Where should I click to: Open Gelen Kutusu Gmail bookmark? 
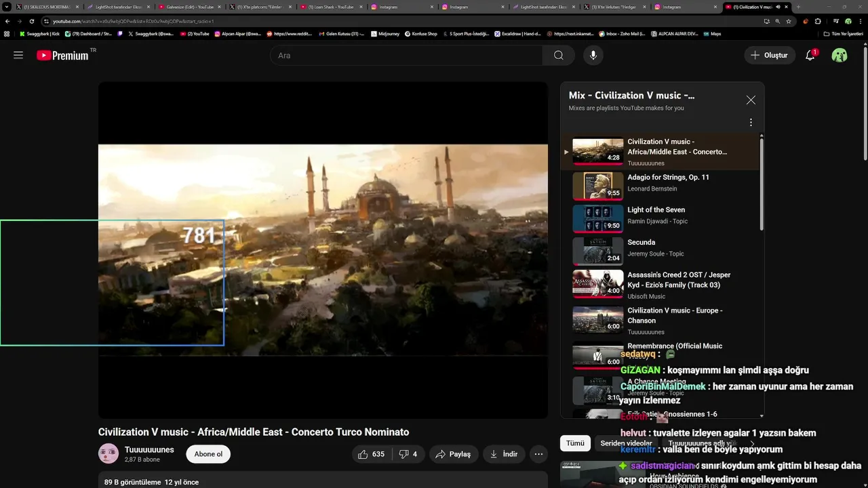(x=341, y=33)
